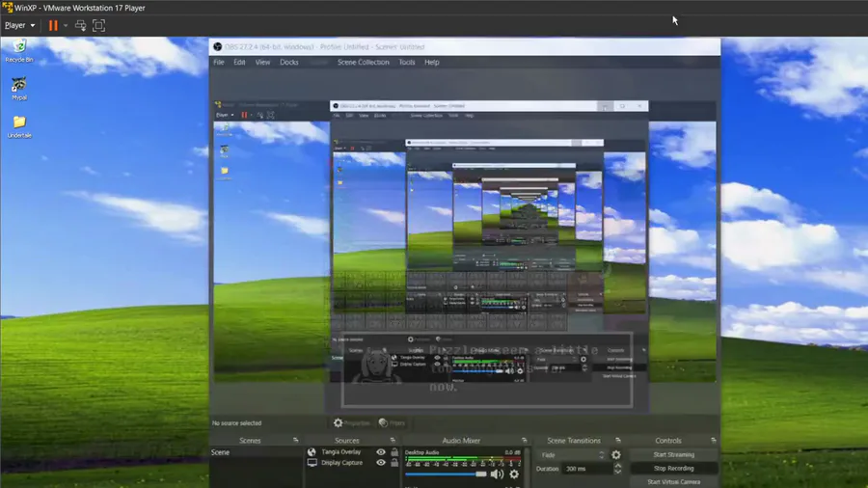This screenshot has height=488, width=868.
Task: Decrease transition duration with down arrow
Action: pyautogui.click(x=617, y=472)
